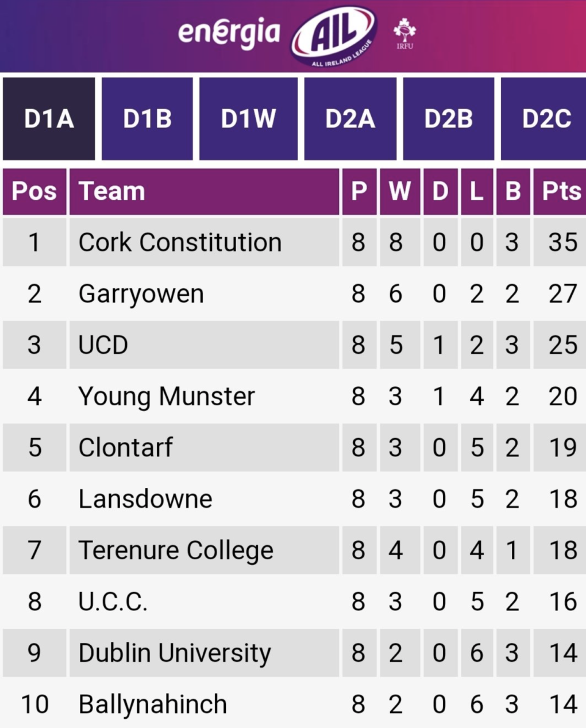Tap the AIL All Ireland League logo
This screenshot has height=728, width=586.
[333, 36]
